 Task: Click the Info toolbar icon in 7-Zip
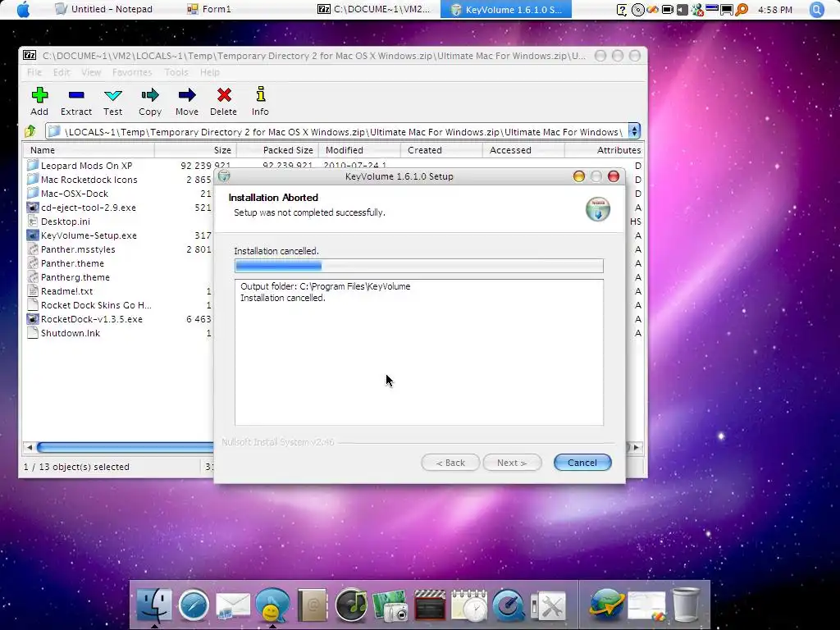[260, 94]
